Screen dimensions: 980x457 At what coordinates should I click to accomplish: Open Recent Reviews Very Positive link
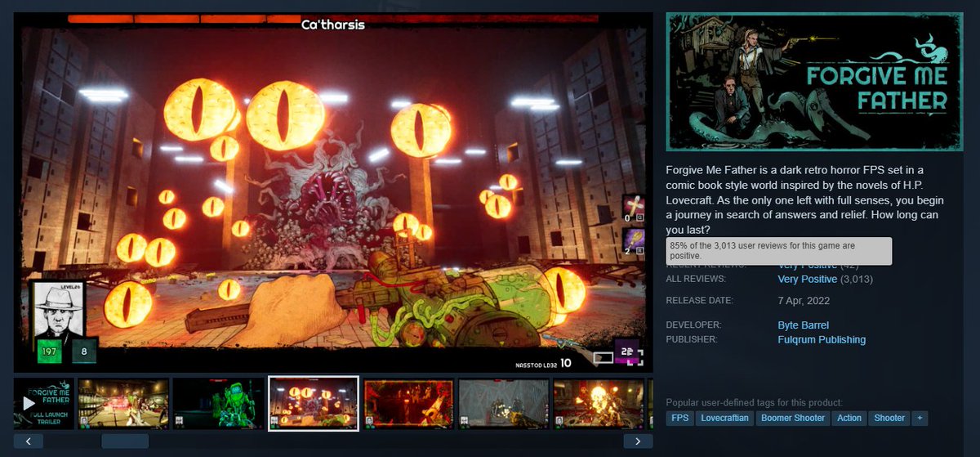(x=807, y=266)
